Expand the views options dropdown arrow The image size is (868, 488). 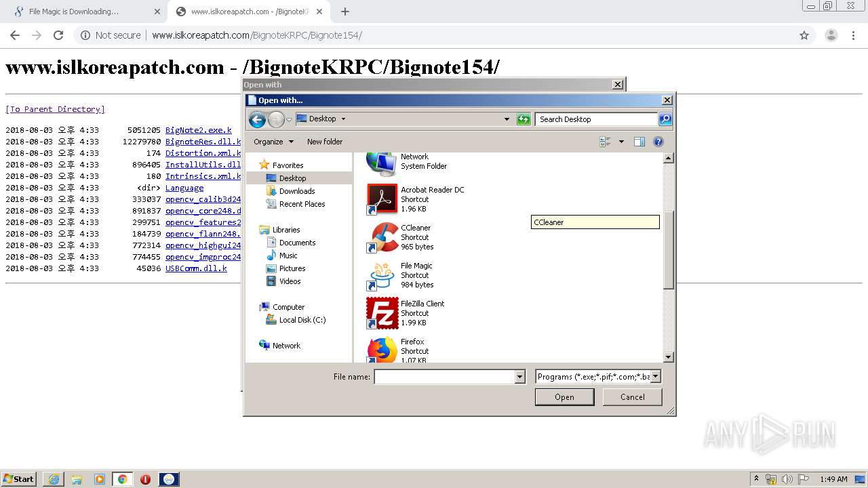coord(621,142)
